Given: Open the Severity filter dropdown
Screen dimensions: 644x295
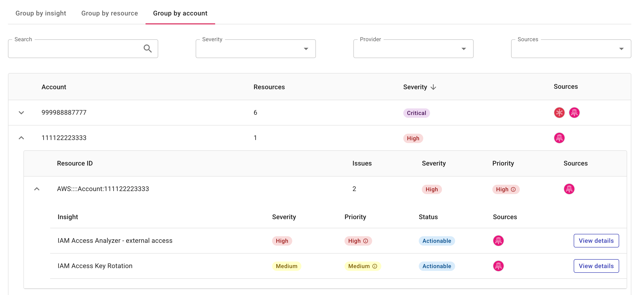Looking at the screenshot, I should click(255, 49).
